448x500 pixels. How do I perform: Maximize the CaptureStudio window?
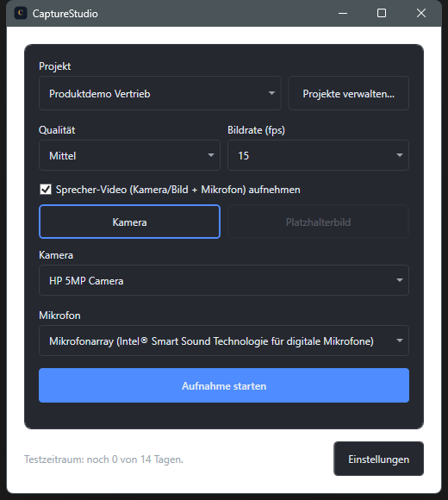pos(382,14)
